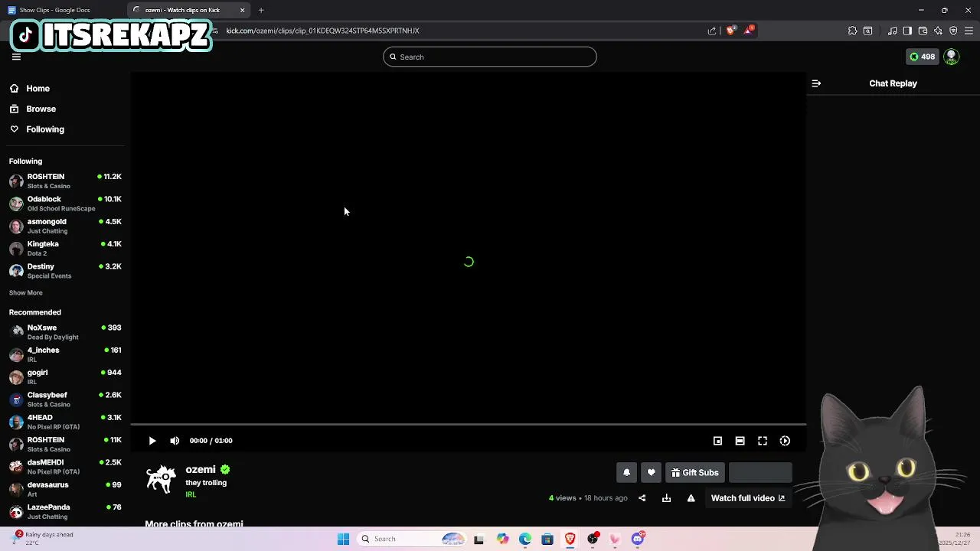980x551 pixels.
Task: Open ROSHTEIN channel in Following list
Action: (x=65, y=181)
